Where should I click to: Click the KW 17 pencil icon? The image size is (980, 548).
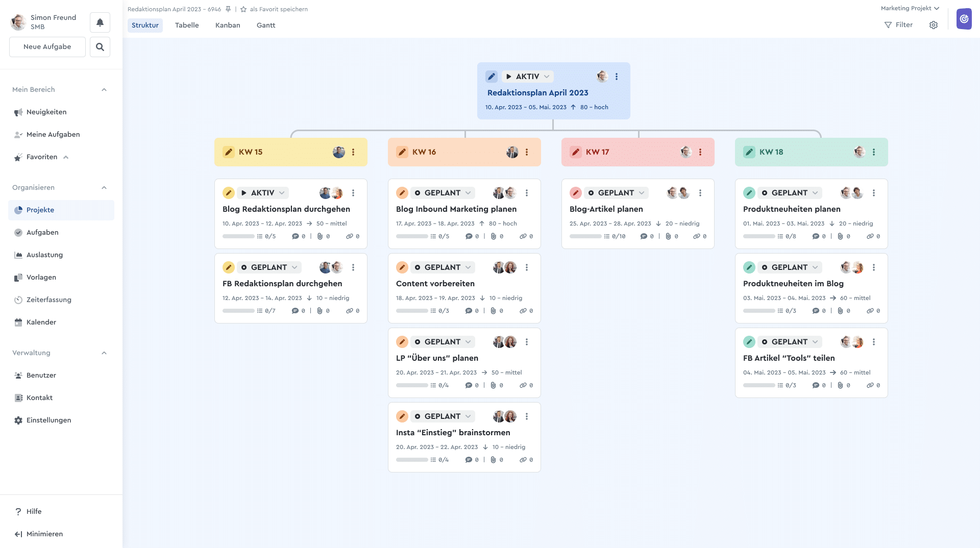coord(576,152)
